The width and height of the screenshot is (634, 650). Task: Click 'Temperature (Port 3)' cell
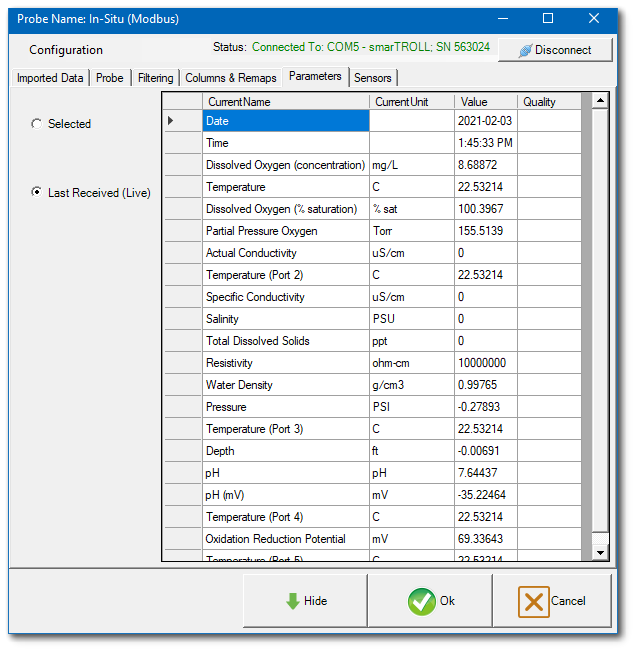tap(286, 429)
